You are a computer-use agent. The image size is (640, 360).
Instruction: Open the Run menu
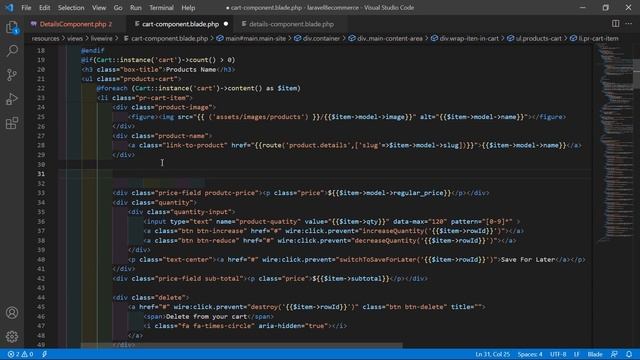[136, 8]
